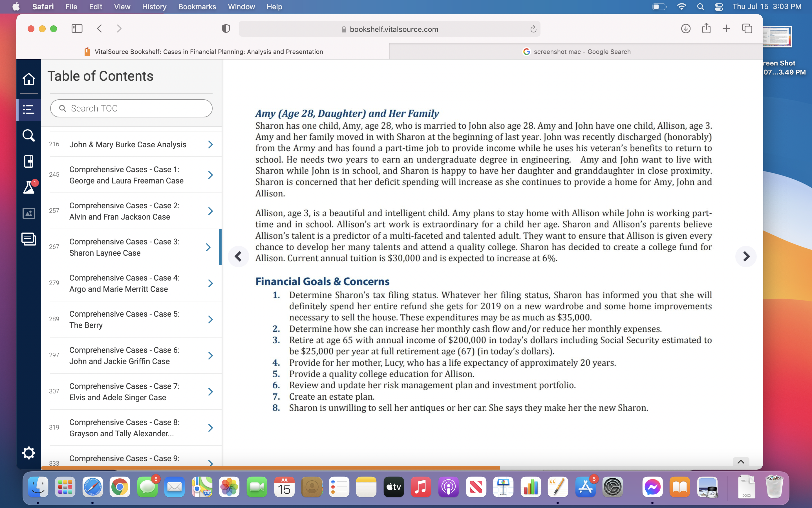The width and height of the screenshot is (812, 508).
Task: Expand Case 6 John and Jackie Griffin chevron
Action: tap(210, 356)
